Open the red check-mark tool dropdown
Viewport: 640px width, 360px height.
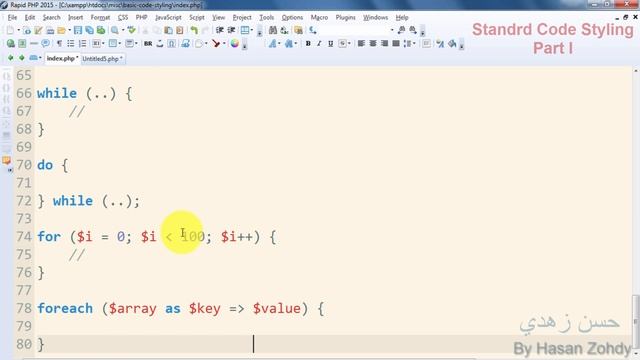tap(224, 43)
